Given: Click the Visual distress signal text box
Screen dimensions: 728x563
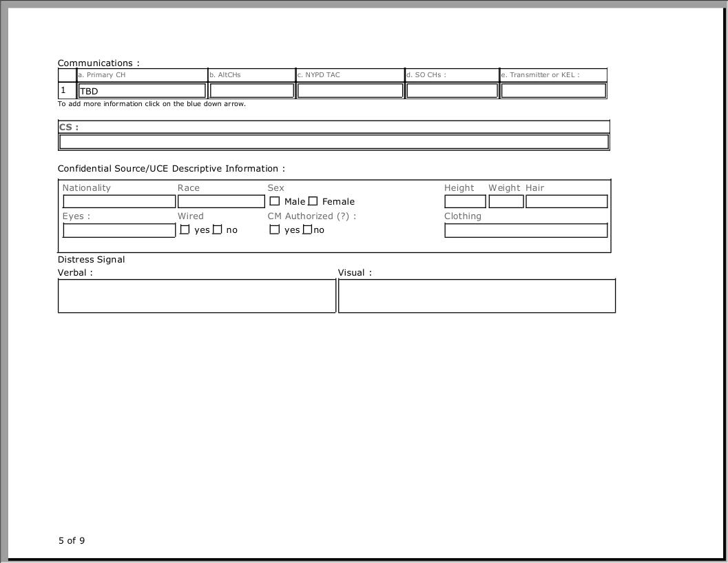Looking at the screenshot, I should click(477, 296).
